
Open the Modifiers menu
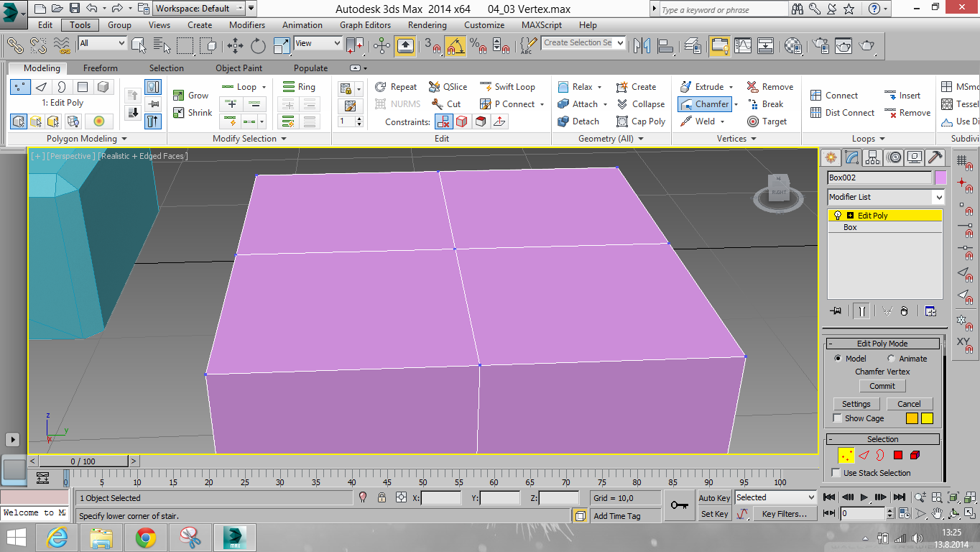246,24
